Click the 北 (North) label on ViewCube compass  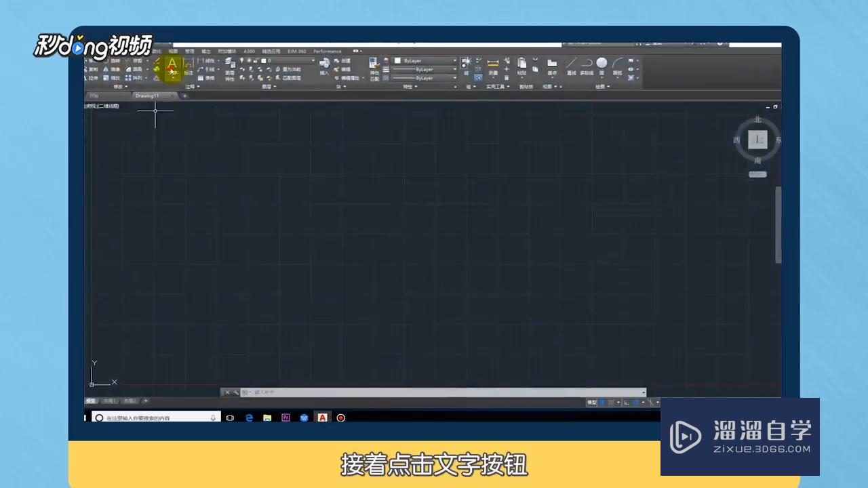point(758,120)
